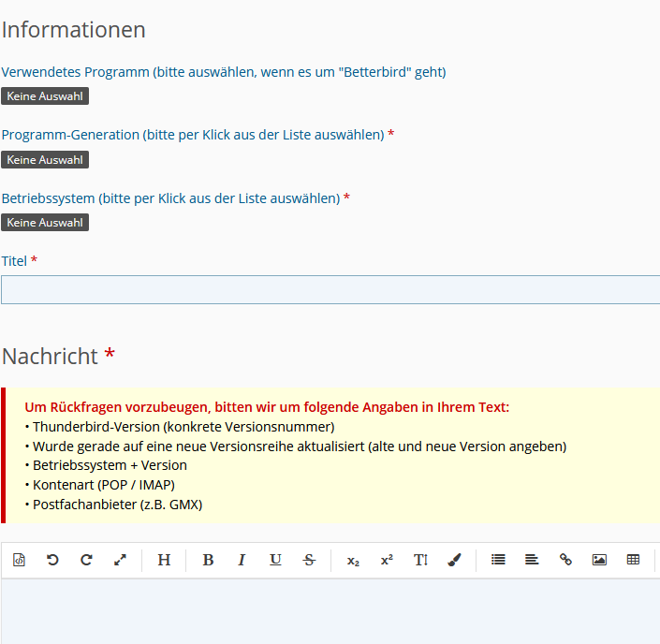Viewport: 660px width, 644px height.
Task: Toggle underline formatting
Action: coord(275,560)
